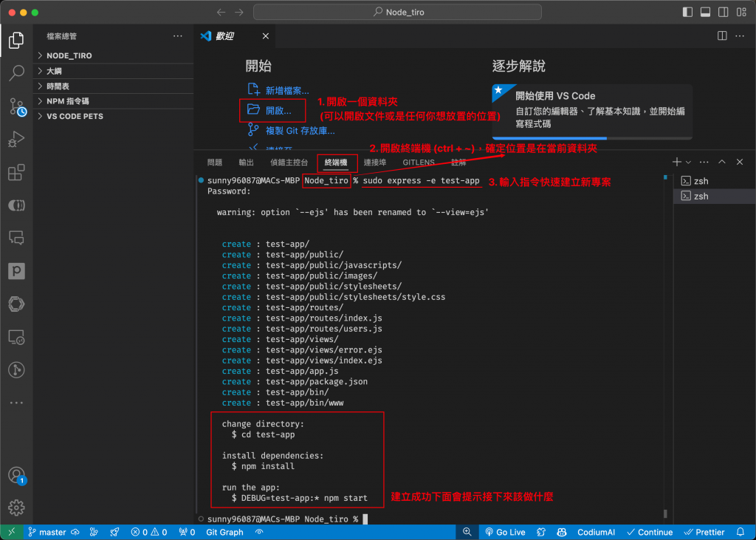Image resolution: width=756 pixels, height=540 pixels.
Task: Expand the 時間表 timeline section
Action: 113,86
